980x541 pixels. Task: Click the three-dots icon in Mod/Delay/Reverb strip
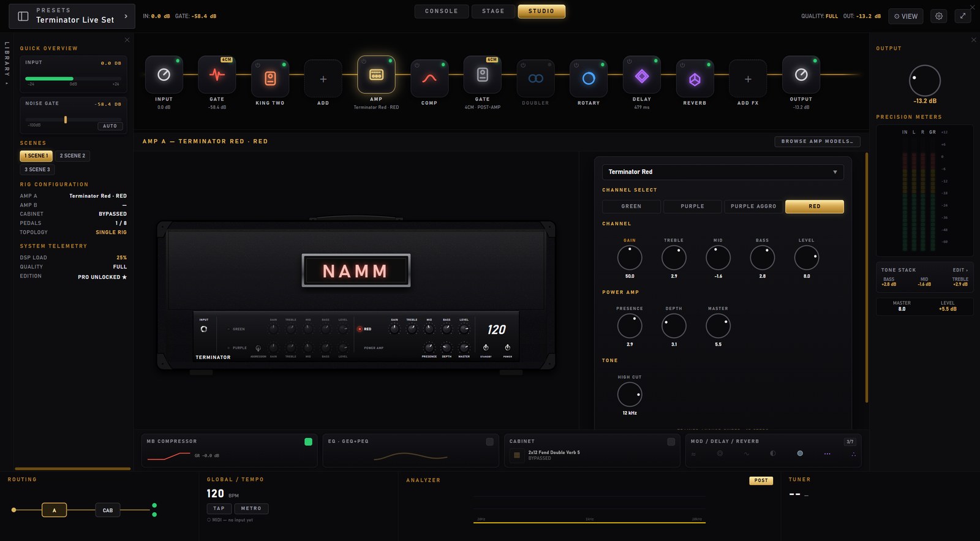(x=827, y=453)
